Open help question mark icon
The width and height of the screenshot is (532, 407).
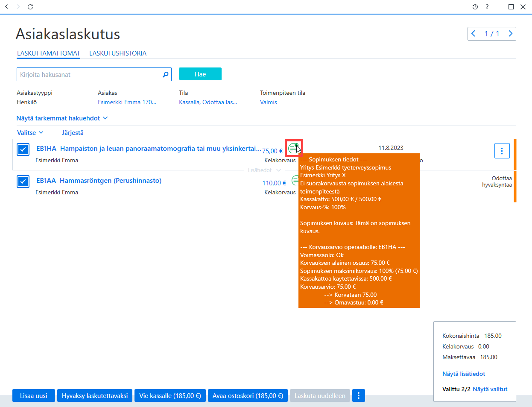point(487,7)
